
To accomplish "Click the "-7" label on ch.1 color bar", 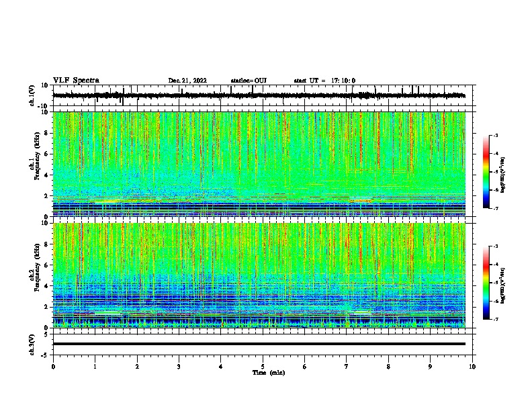I will (x=496, y=208).
